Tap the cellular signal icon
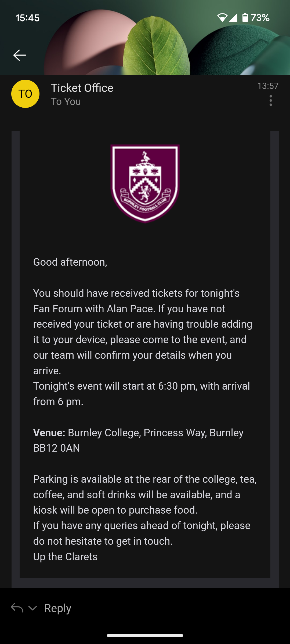This screenshot has width=290, height=644. click(x=233, y=18)
